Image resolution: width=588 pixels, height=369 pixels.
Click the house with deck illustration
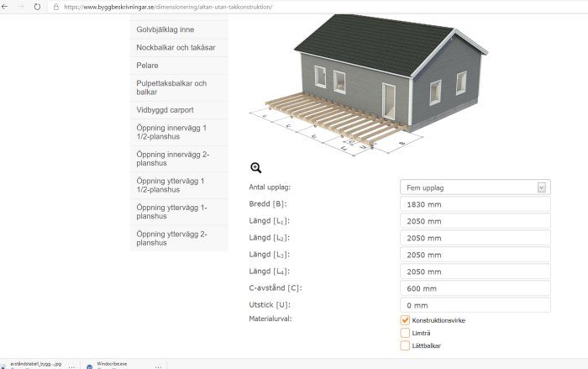[x=370, y=84]
